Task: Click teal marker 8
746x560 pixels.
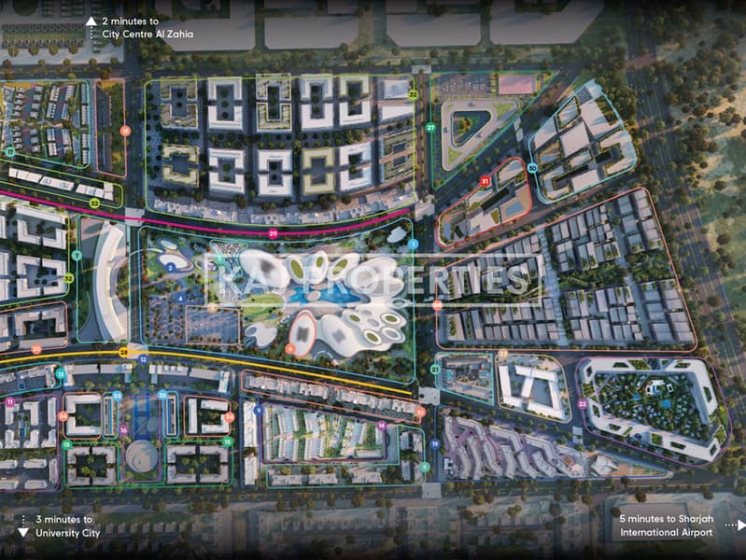Action: (x=425, y=468)
